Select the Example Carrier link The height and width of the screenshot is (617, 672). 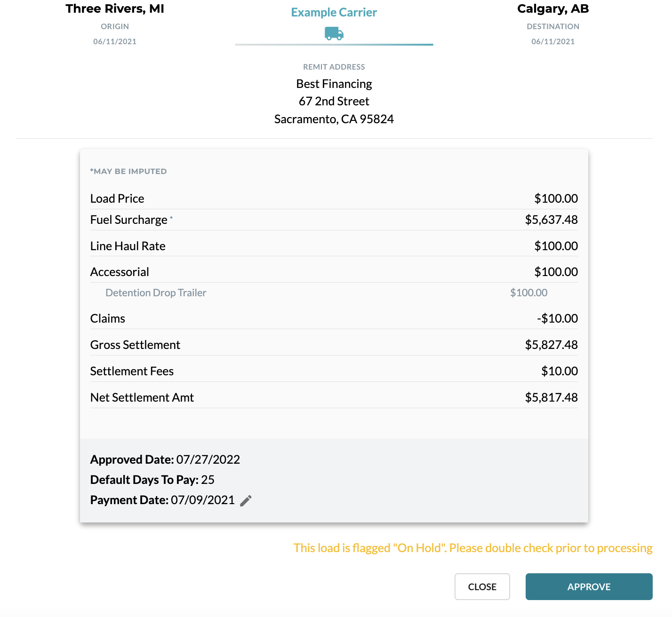pos(334,12)
